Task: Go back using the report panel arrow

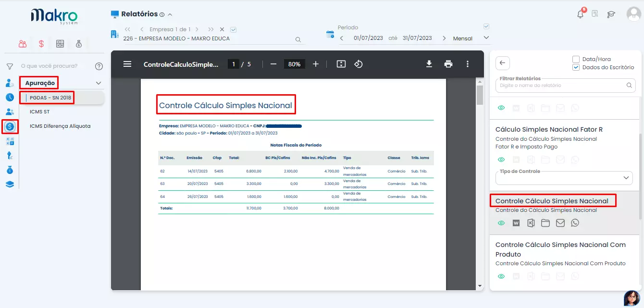Action: 503,63
